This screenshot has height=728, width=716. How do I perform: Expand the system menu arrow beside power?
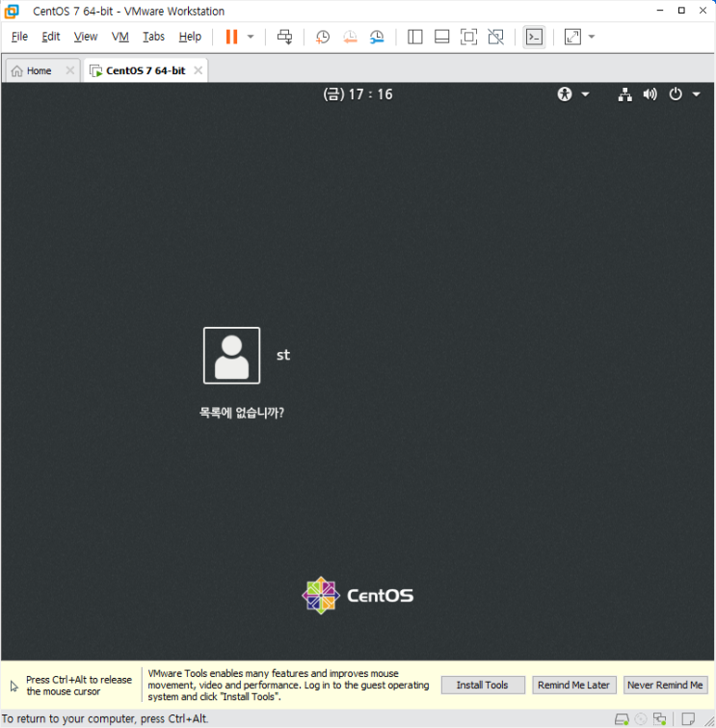(x=697, y=94)
